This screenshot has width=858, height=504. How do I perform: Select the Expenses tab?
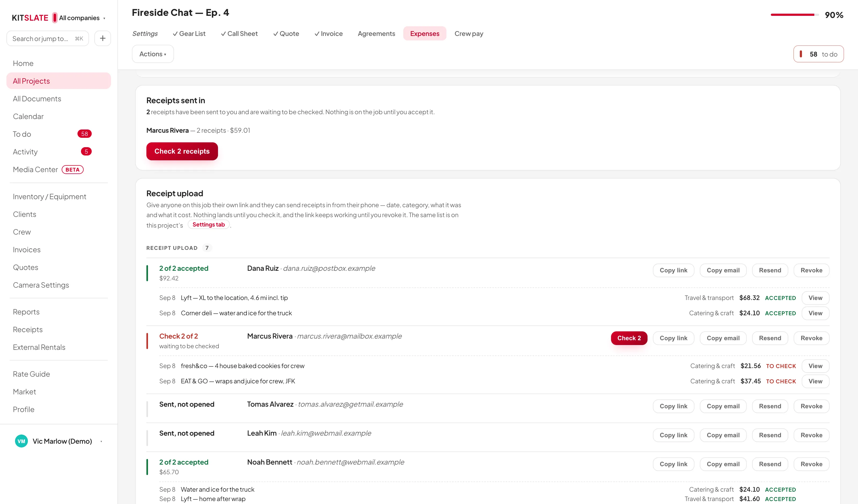tap(424, 33)
